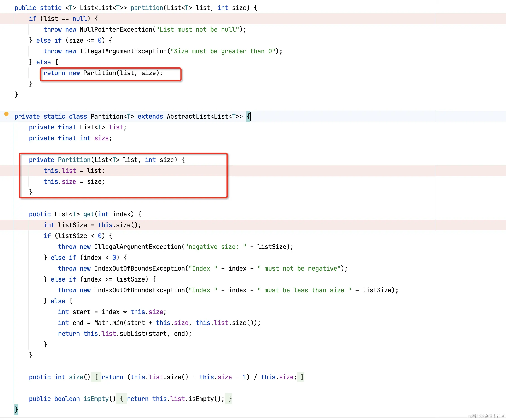Click "return new Partition(list, size);" statement

[x=103, y=73]
